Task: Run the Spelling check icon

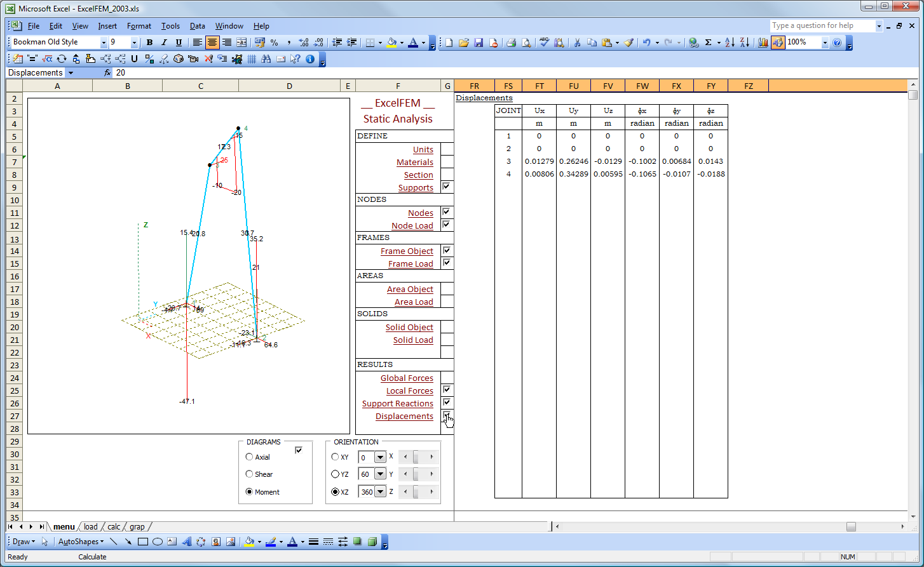Action: (544, 43)
